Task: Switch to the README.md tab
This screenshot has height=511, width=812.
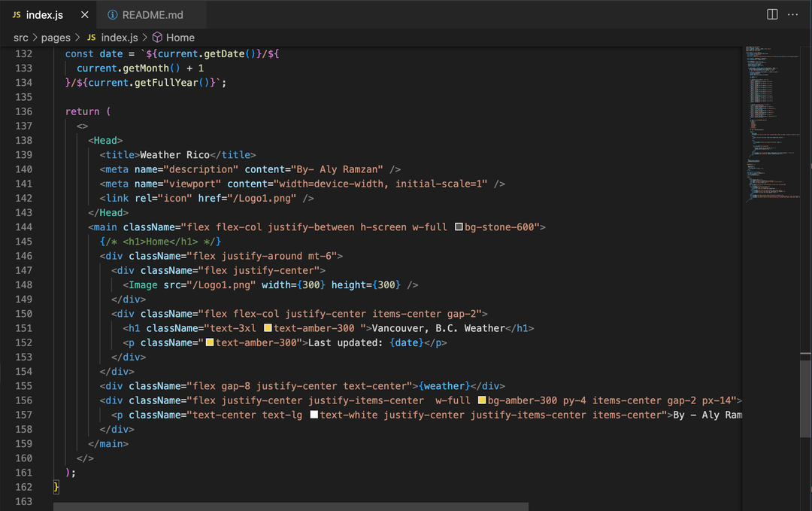Action: (x=152, y=15)
